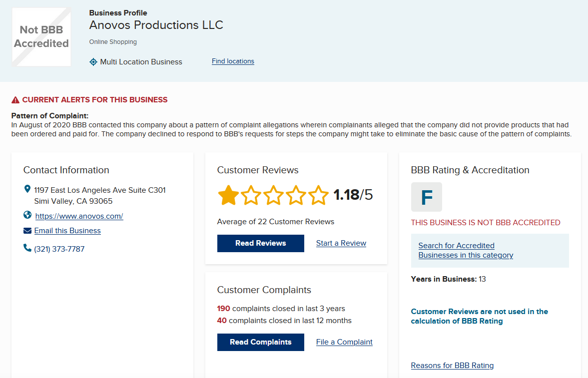Open the Find locations link

tap(233, 61)
